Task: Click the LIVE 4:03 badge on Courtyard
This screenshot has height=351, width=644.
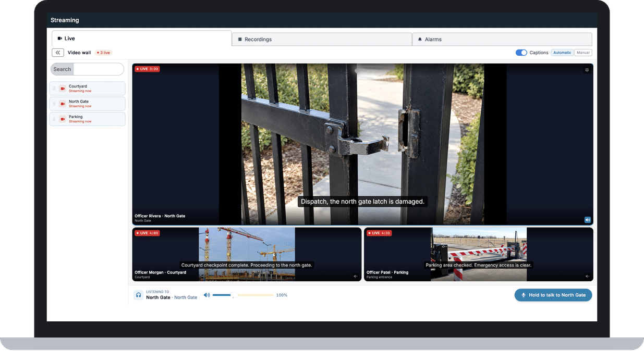Action: 147,233
